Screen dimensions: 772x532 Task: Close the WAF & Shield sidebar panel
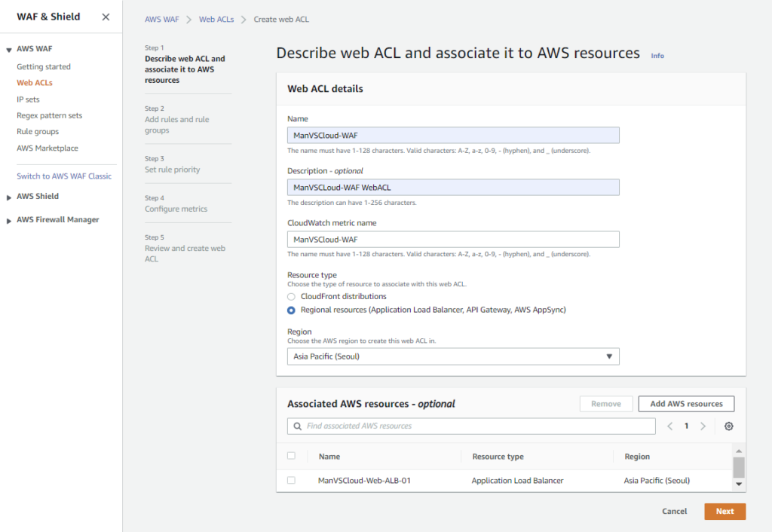coord(106,17)
